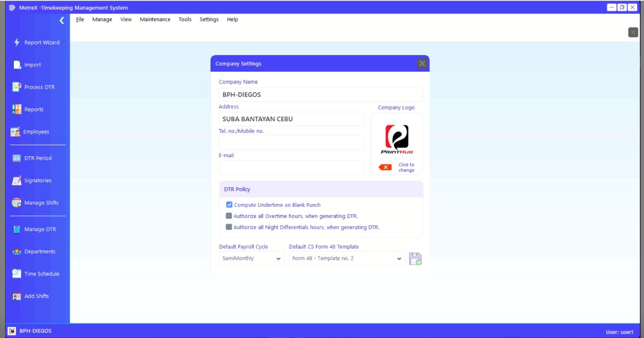Viewport: 644px width, 338px height.
Task: Uncheck Compute Undertime on Blank Punch
Action: point(229,205)
